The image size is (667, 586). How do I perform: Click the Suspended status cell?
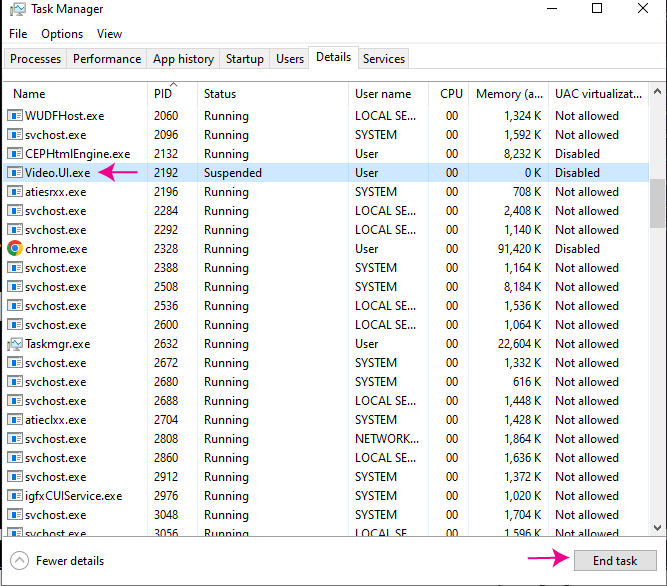tap(233, 173)
